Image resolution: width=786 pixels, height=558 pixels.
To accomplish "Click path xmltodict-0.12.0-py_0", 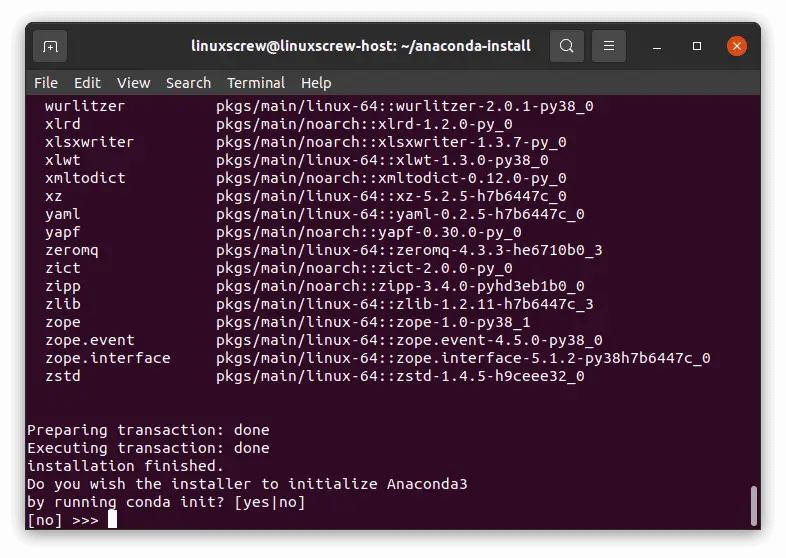I will click(472, 178).
